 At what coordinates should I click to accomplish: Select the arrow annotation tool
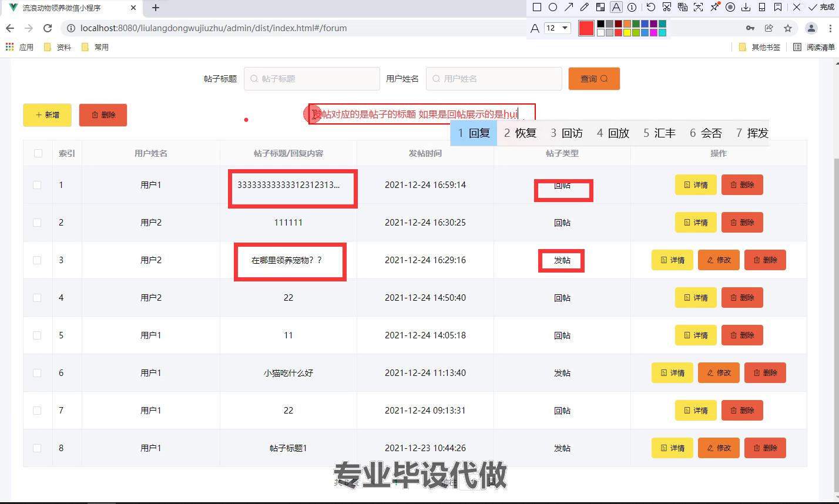click(568, 7)
